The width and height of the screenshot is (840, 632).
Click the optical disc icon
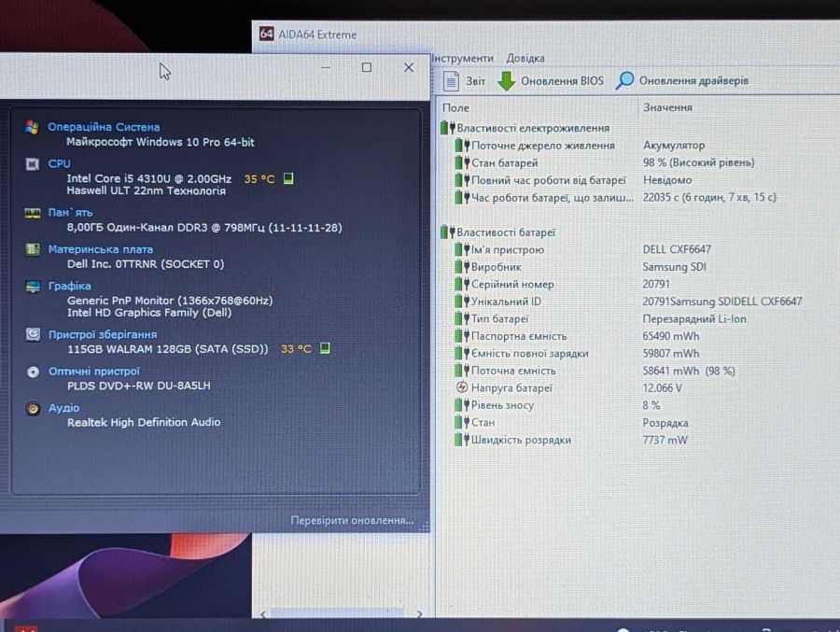coord(34,372)
